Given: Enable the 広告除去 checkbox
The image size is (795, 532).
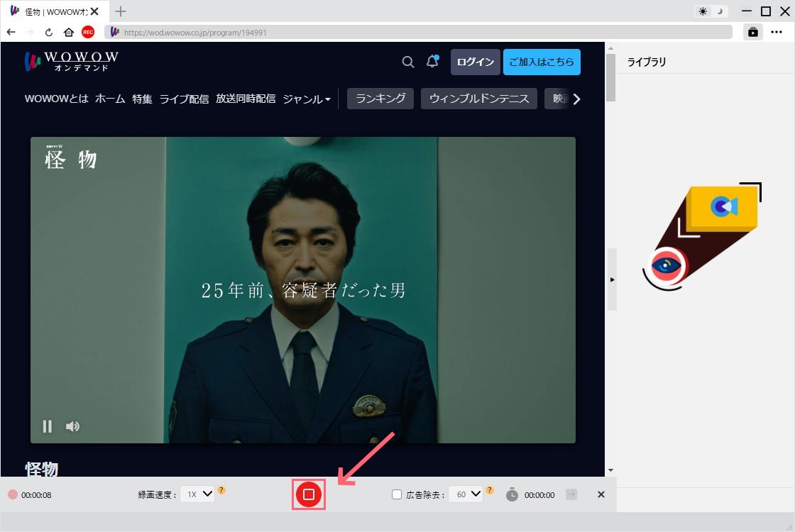Looking at the screenshot, I should click(x=397, y=494).
